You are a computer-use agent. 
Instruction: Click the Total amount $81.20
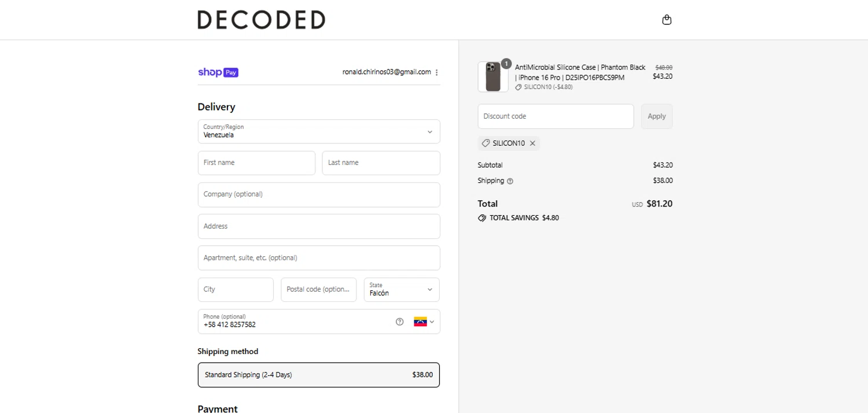pos(660,204)
